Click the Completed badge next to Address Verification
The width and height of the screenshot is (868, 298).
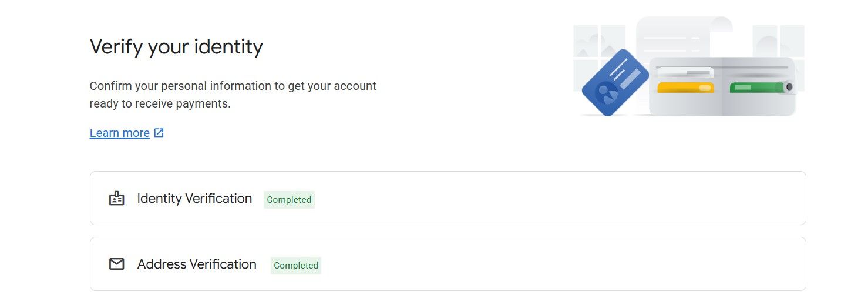tap(296, 266)
